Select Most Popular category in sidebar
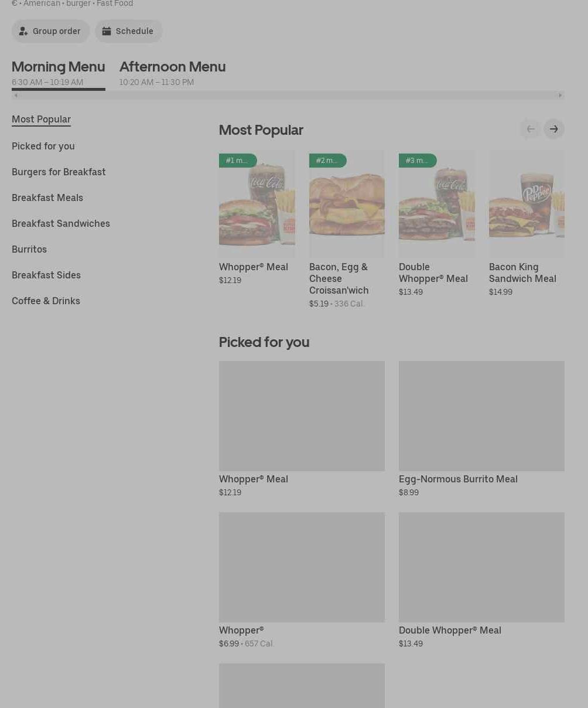This screenshot has width=588, height=708. [x=41, y=119]
